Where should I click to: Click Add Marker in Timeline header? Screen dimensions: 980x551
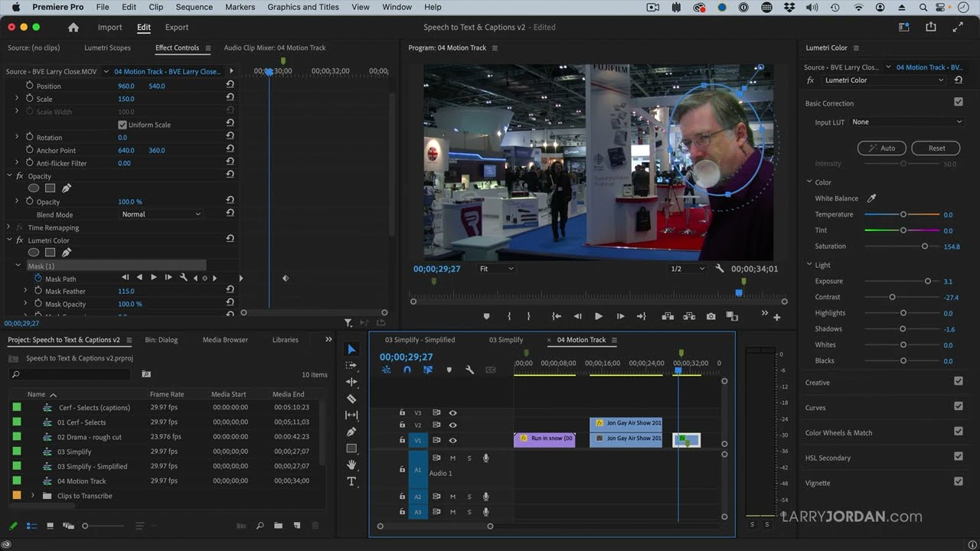(x=449, y=370)
